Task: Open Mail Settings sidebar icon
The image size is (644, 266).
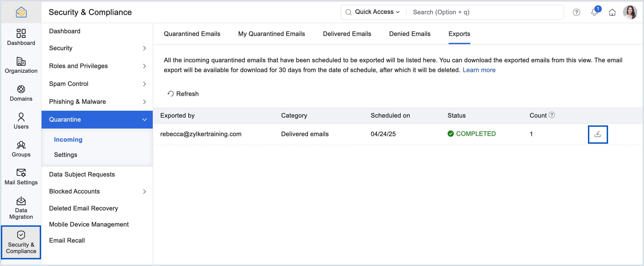Action: coord(21,177)
